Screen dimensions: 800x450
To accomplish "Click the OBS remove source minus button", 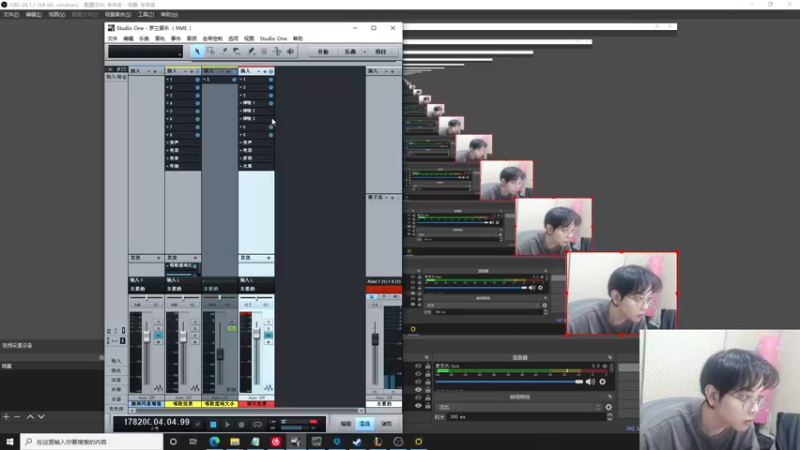I will point(17,417).
